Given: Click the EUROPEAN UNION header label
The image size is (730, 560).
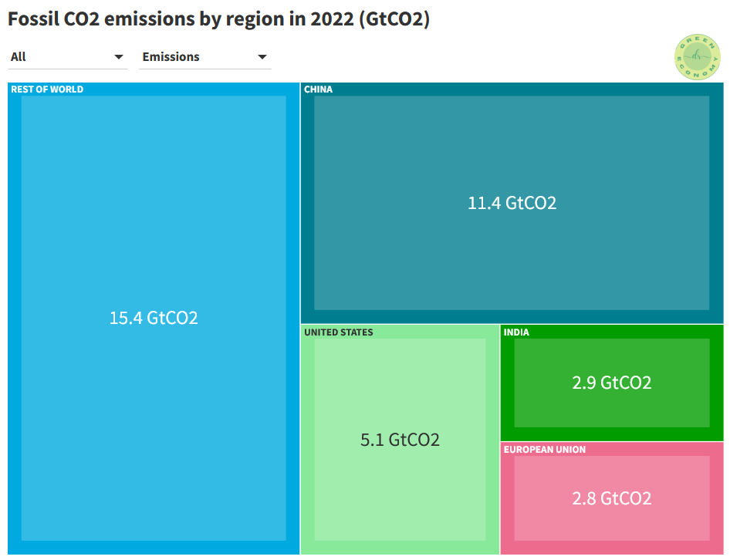Looking at the screenshot, I should [542, 449].
